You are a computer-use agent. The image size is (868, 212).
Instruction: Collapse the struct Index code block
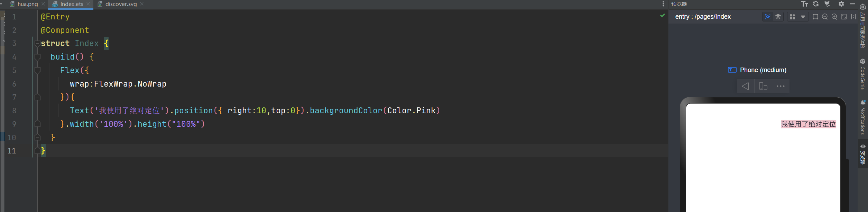(x=37, y=44)
